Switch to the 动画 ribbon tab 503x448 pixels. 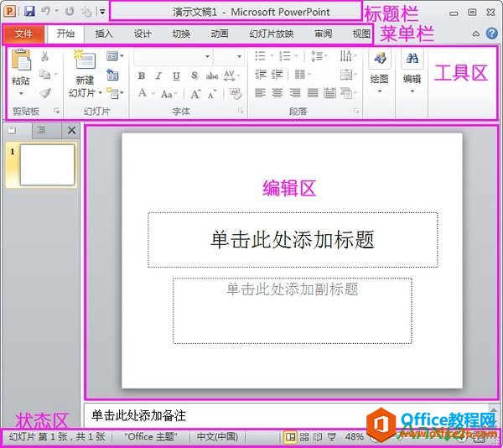[220, 34]
